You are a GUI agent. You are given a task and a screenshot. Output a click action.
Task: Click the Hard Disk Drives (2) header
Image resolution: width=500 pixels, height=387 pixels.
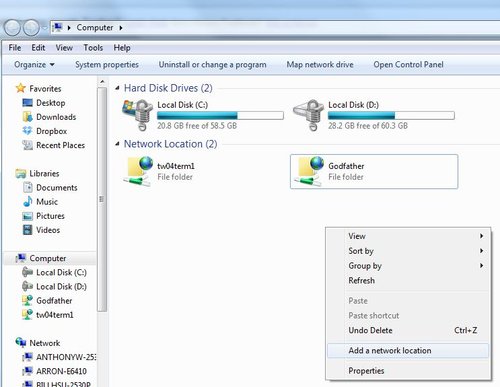click(x=168, y=88)
